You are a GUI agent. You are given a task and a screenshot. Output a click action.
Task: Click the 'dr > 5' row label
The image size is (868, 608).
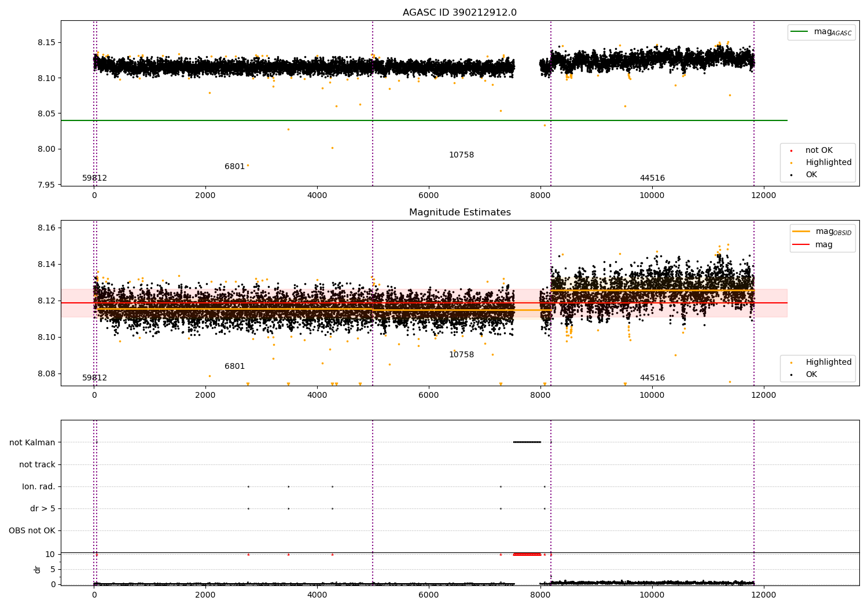pos(43,508)
